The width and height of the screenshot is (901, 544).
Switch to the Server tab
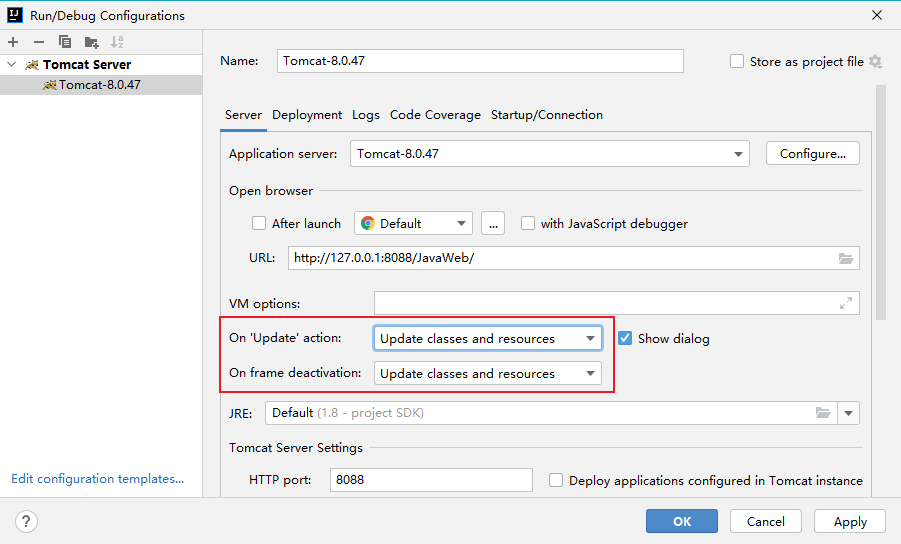[243, 115]
